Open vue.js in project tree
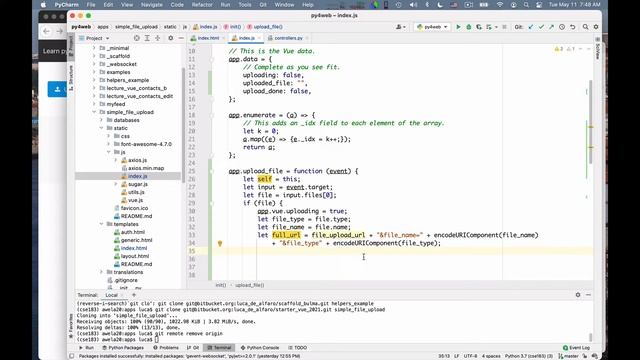Screen dimensions: 640x360 [136, 200]
